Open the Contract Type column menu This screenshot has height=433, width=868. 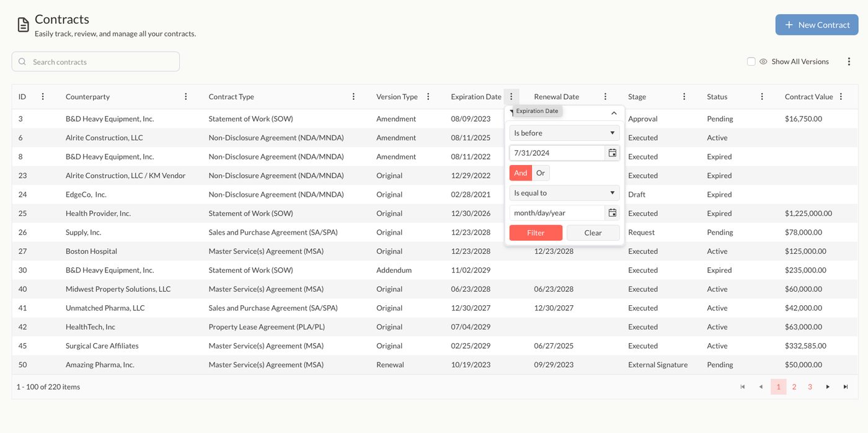point(353,97)
